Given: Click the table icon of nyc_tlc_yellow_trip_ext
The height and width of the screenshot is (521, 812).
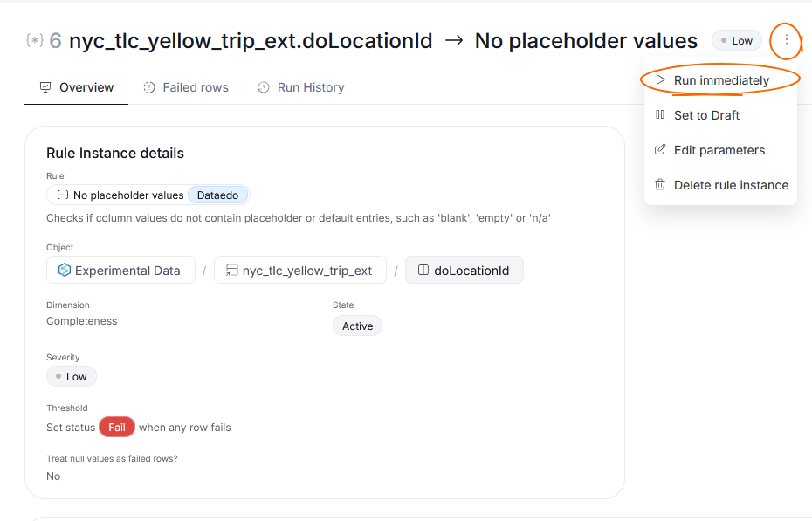Looking at the screenshot, I should pos(232,270).
